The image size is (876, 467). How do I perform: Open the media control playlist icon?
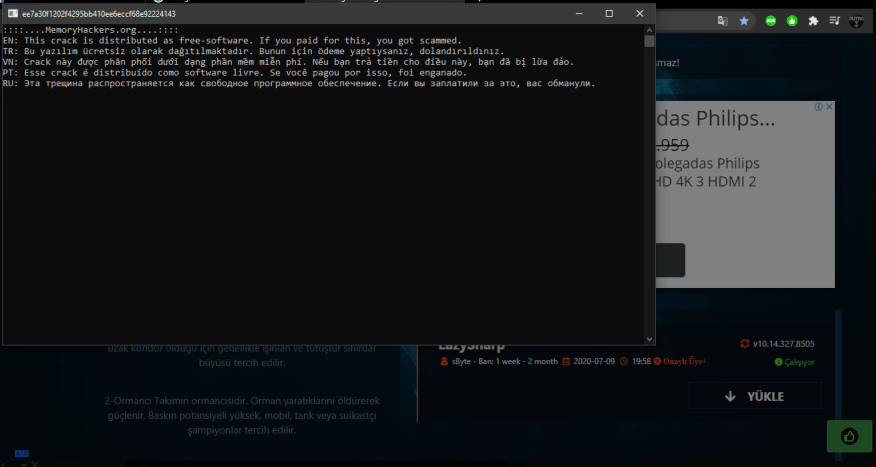835,21
